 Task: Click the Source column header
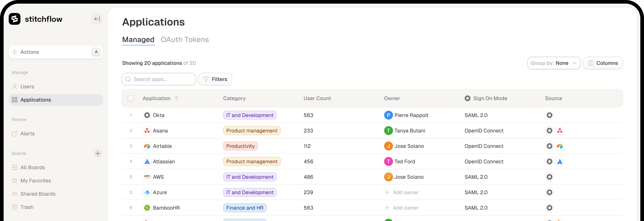553,98
